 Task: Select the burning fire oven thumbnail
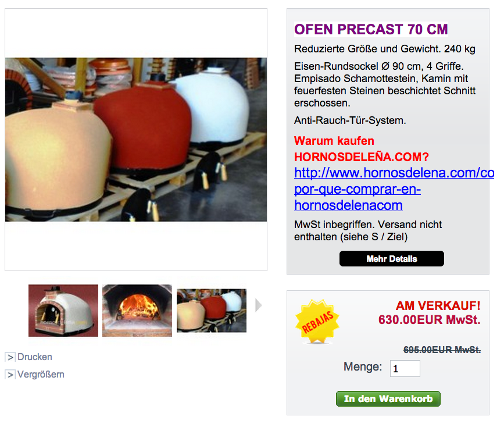[137, 311]
